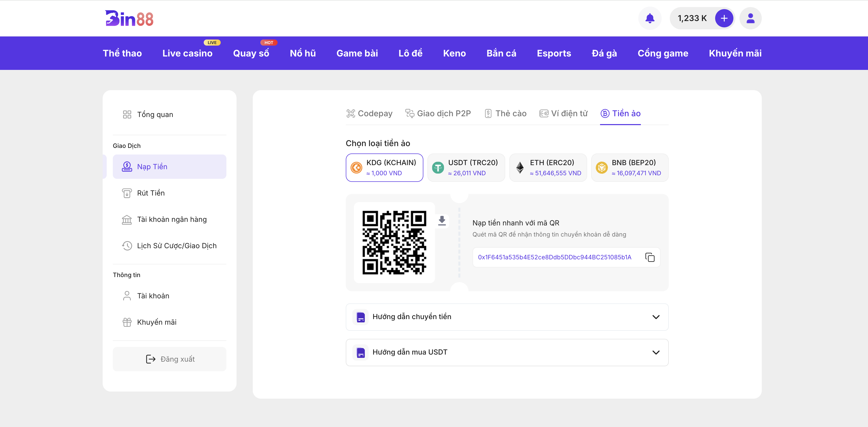868x427 pixels.
Task: Click the Tether USDT logo
Action: [438, 168]
